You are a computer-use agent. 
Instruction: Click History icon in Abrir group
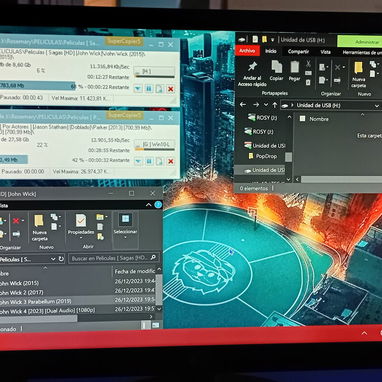pos(100,237)
